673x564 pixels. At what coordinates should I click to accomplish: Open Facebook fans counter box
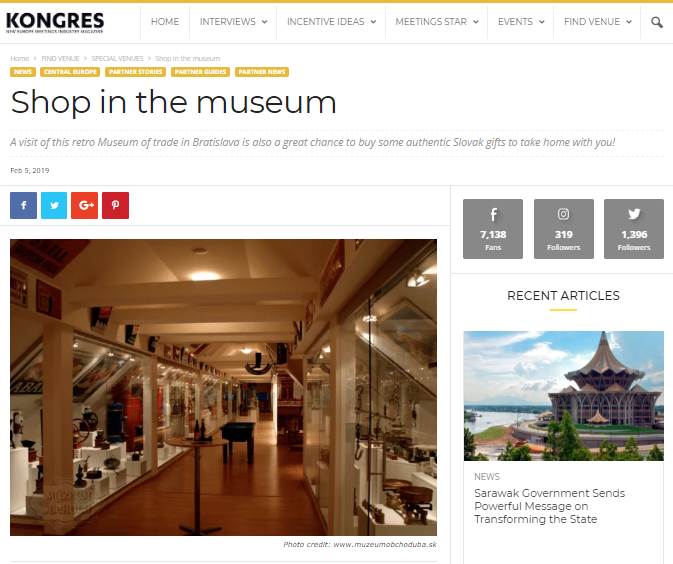pos(493,229)
